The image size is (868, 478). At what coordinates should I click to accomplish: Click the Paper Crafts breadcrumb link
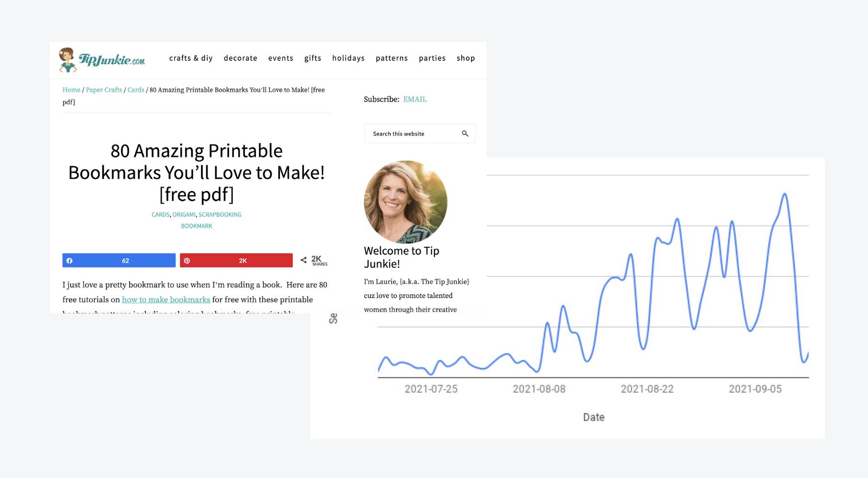pos(104,90)
